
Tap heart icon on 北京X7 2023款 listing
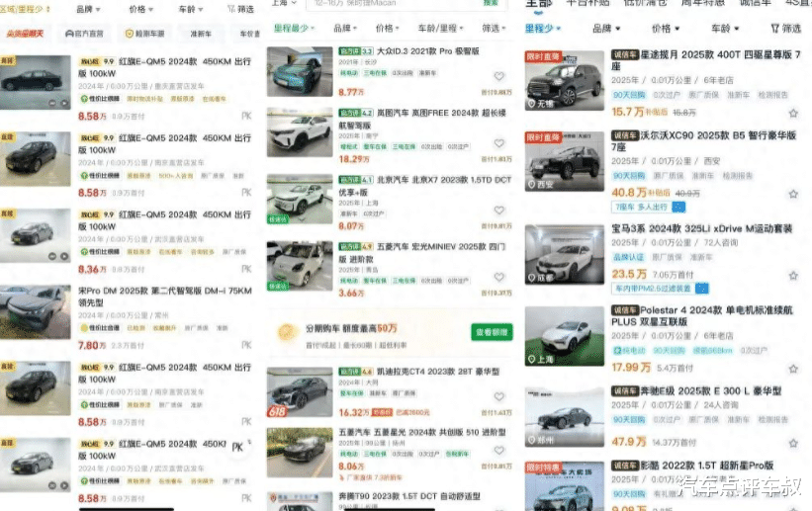click(498, 210)
